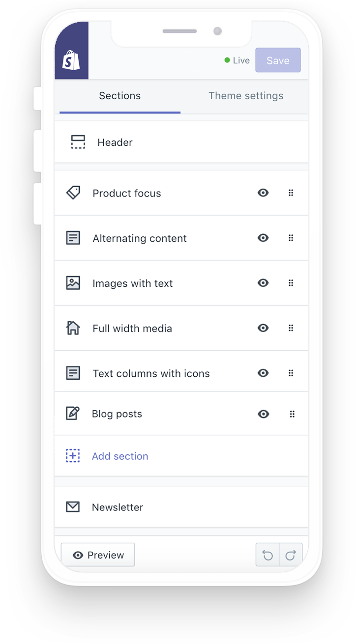Select the Sections tab
This screenshot has height=644, width=356.
[x=119, y=96]
